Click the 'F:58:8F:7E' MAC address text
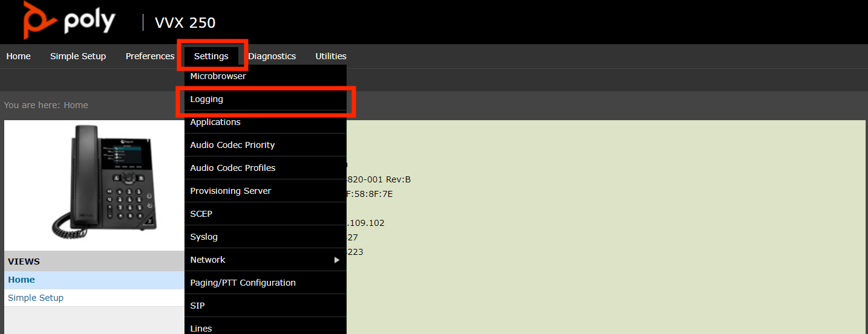This screenshot has width=868, height=334. (x=370, y=194)
